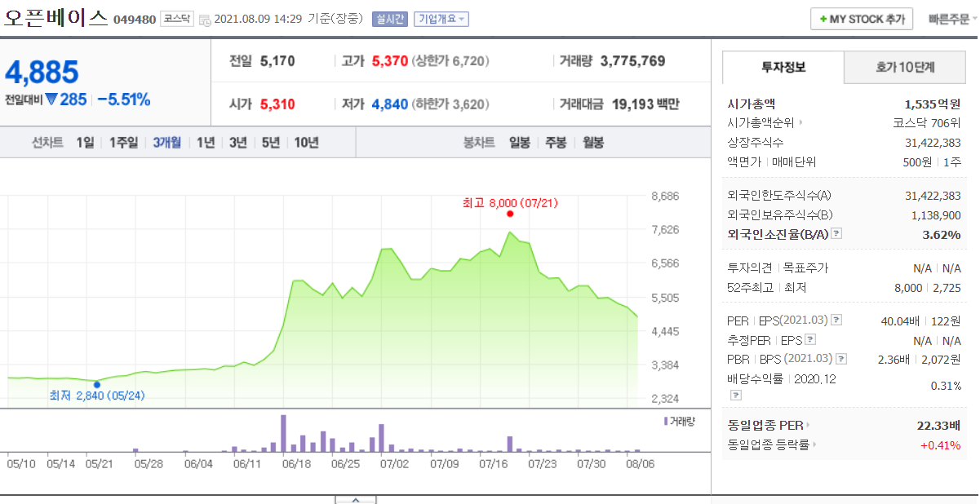Click the help icon beside 외국인소진율(B/A)
The height and width of the screenshot is (504, 980).
pyautogui.click(x=836, y=235)
